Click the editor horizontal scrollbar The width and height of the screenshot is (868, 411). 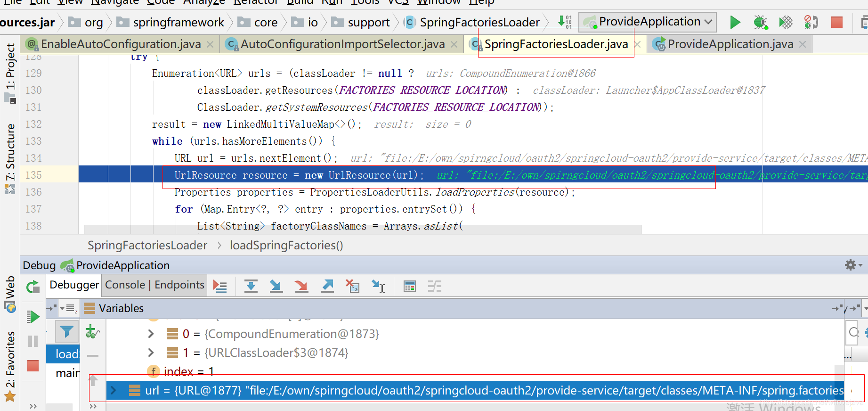pyautogui.click(x=363, y=230)
